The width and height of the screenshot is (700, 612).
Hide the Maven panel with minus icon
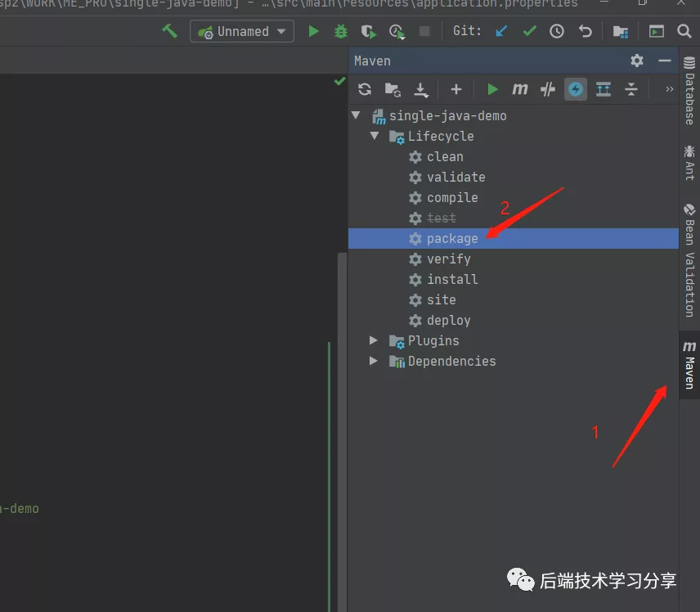[665, 61]
